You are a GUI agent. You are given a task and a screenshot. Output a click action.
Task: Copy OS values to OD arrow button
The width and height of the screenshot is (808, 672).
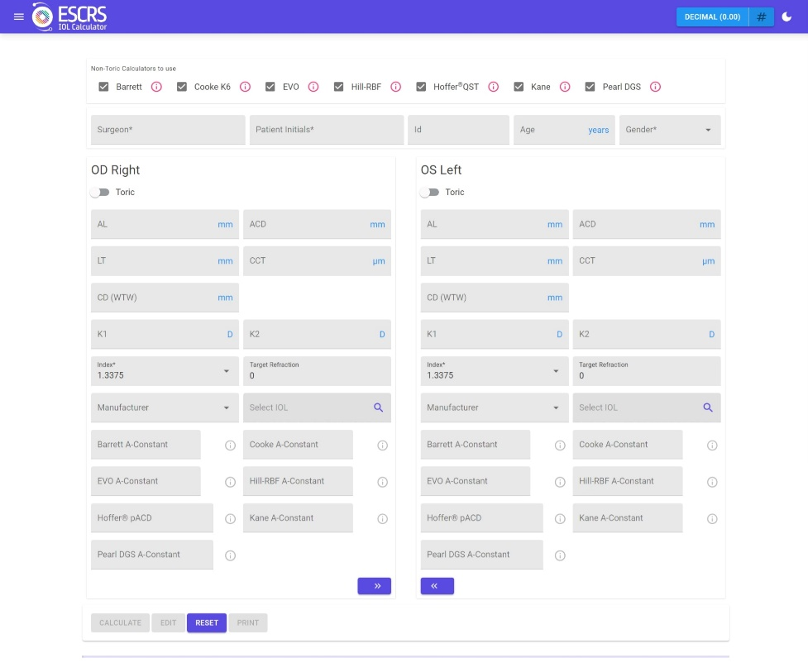[437, 586]
